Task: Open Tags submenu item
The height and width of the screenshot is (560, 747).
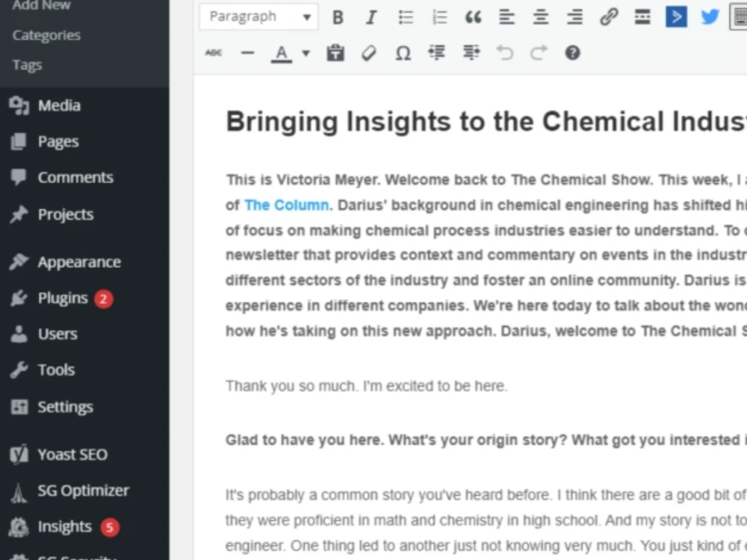Action: (x=27, y=65)
